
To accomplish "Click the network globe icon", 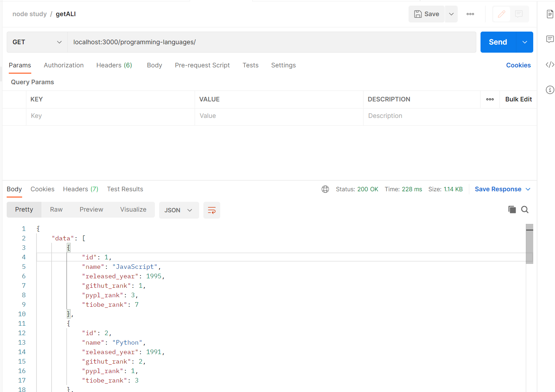I will (x=325, y=189).
